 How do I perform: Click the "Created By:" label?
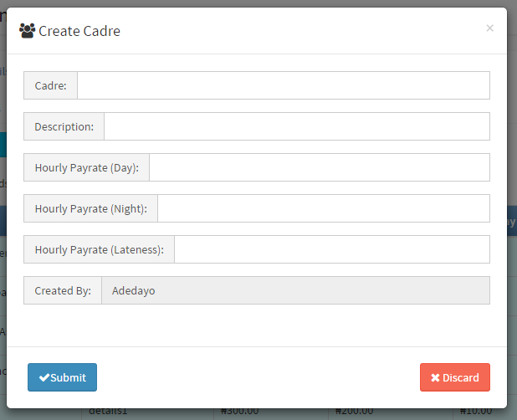[62, 290]
